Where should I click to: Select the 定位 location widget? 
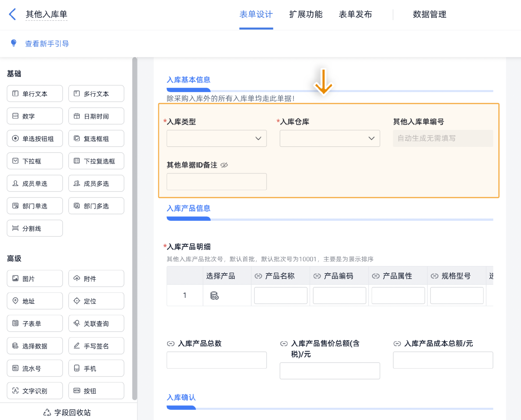pos(96,301)
